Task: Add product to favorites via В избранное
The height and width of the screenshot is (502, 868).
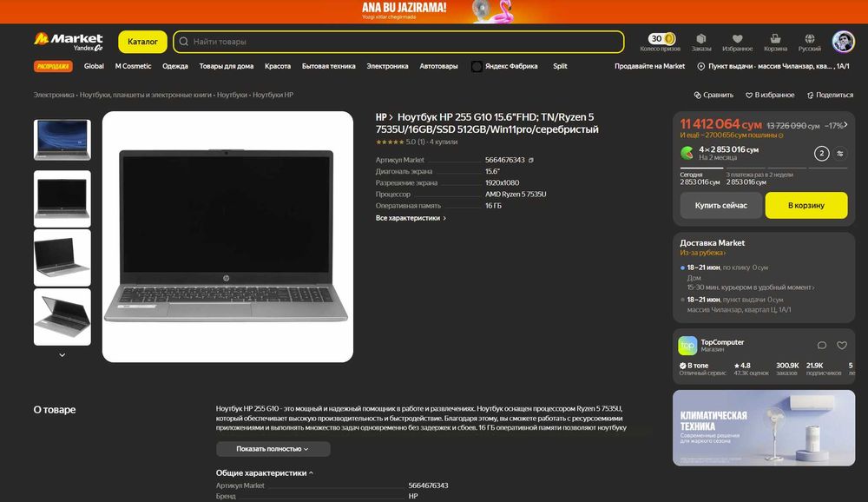Action: [x=770, y=96]
